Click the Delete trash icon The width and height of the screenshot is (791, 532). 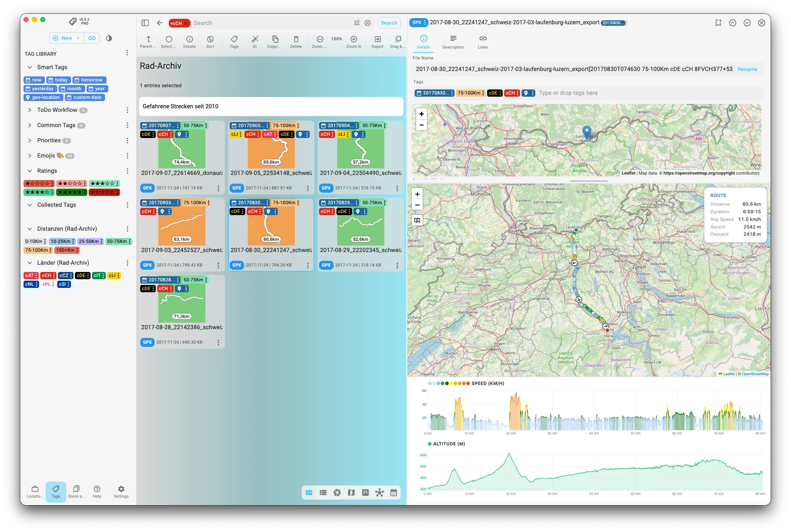coord(296,39)
